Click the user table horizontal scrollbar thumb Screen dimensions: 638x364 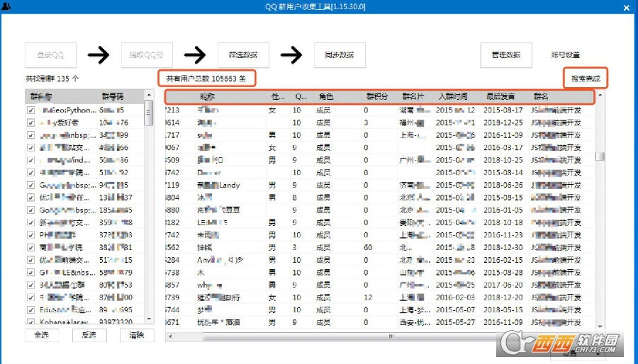[391, 336]
